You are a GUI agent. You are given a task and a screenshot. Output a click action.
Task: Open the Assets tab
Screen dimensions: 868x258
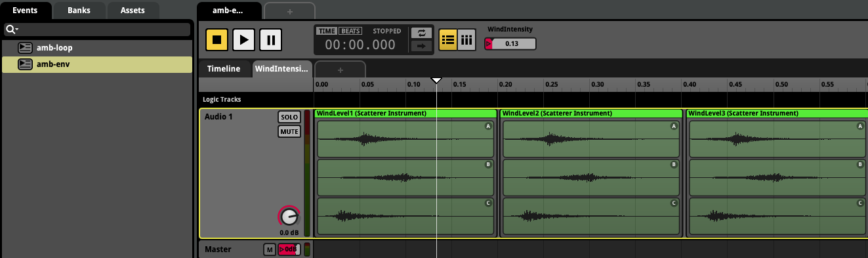click(133, 10)
